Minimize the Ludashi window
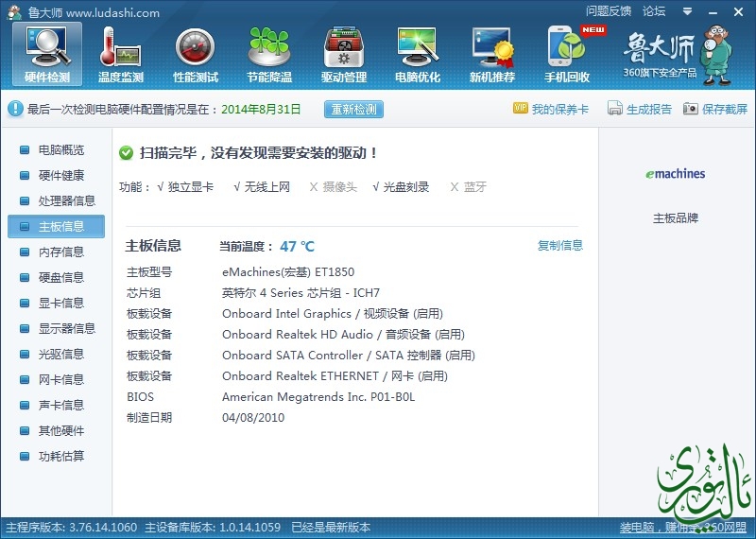Image resolution: width=756 pixels, height=539 pixels. [x=713, y=12]
